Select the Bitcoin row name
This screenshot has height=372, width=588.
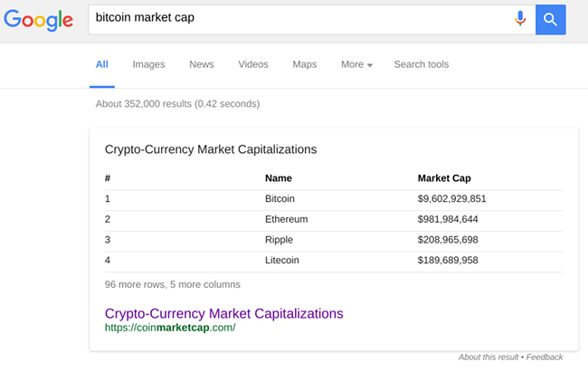(280, 198)
